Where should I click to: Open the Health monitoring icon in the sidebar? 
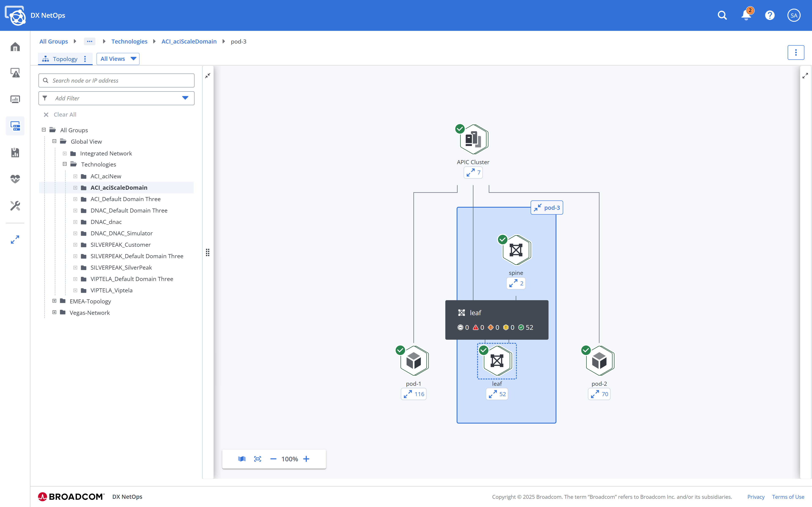15,179
